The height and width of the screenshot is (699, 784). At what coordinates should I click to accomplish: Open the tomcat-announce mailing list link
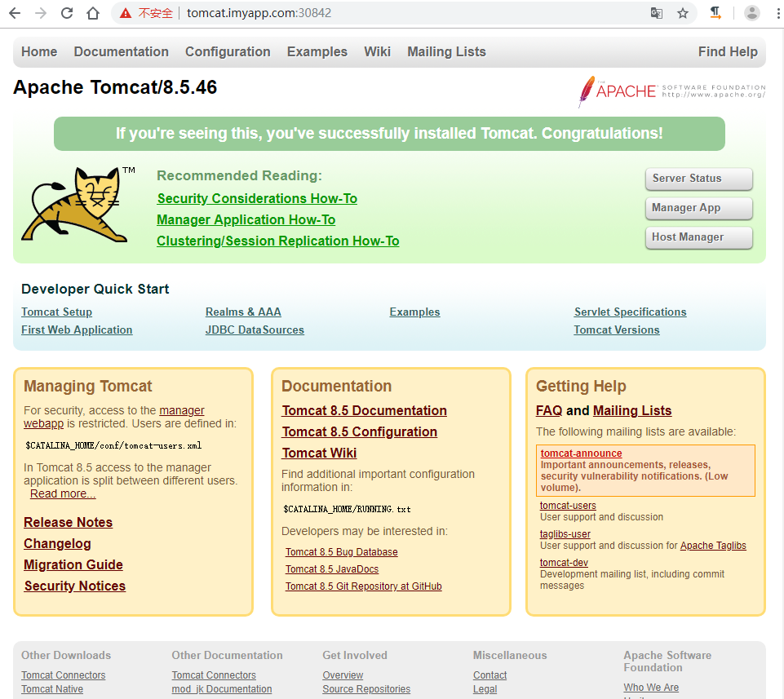click(581, 453)
